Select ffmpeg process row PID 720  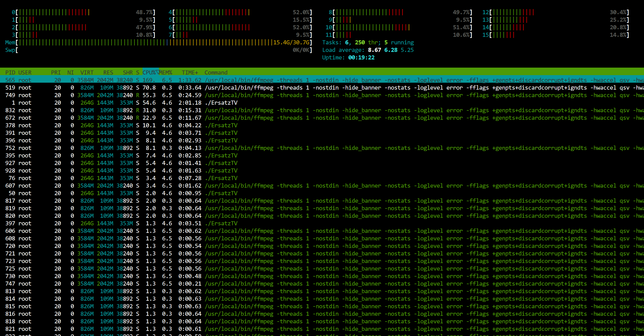322,246
